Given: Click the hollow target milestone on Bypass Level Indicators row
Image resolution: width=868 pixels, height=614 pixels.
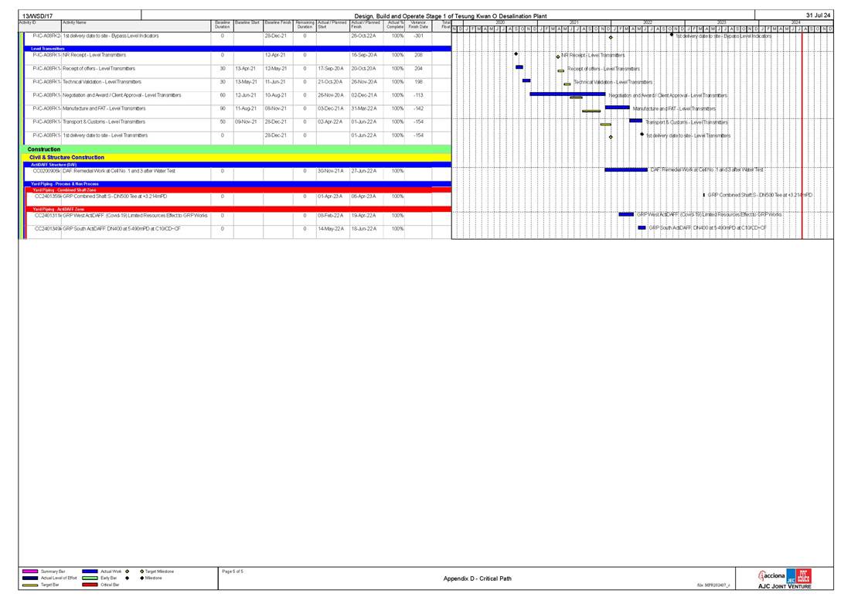Looking at the screenshot, I should click(x=611, y=38).
